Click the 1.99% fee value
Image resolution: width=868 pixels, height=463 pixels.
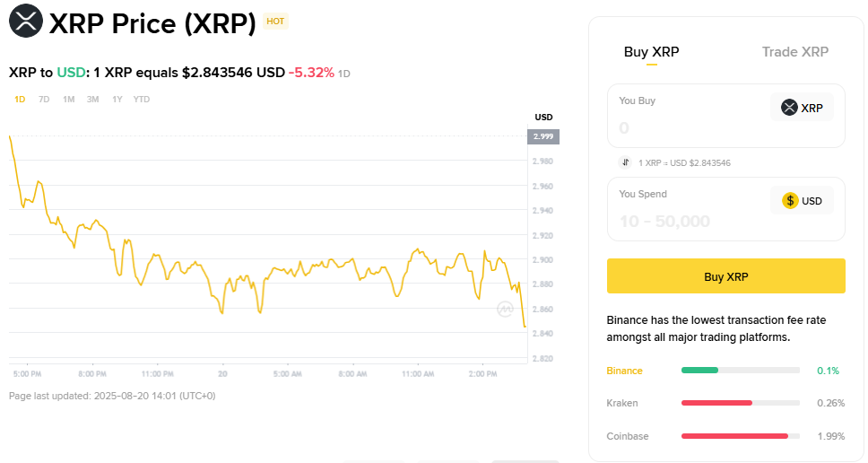(831, 436)
